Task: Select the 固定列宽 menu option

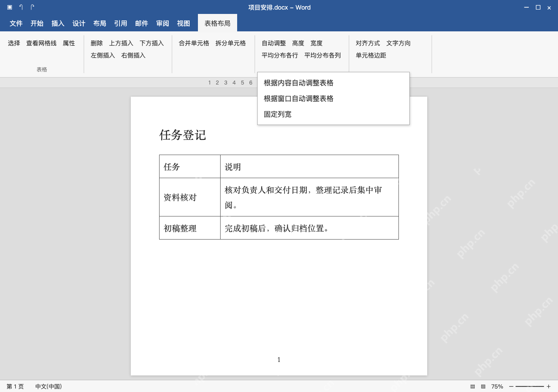Action: click(333, 114)
